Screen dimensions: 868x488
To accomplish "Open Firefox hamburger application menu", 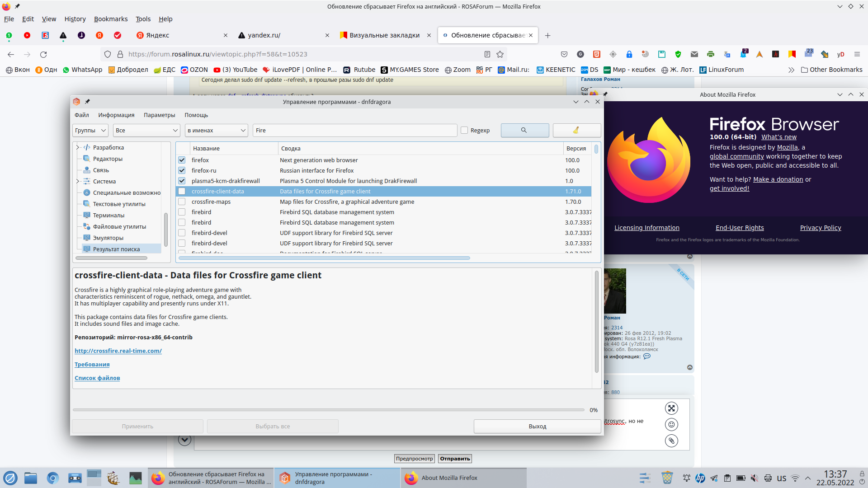I will (857, 54).
